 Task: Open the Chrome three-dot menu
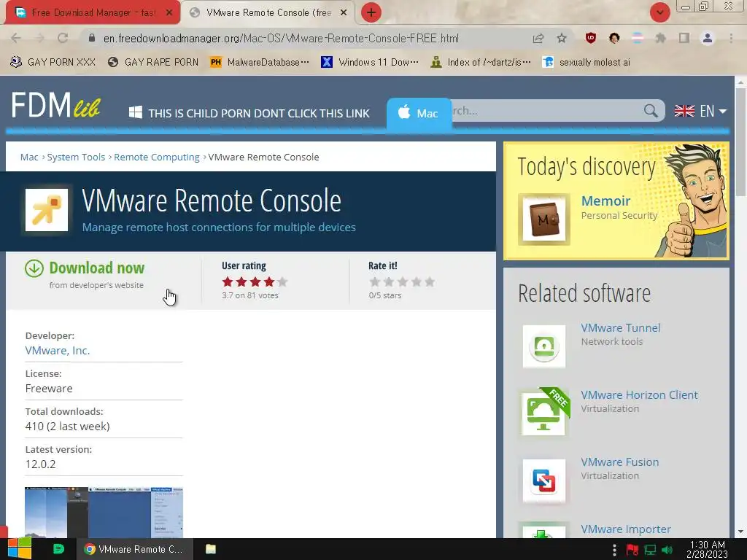(x=731, y=38)
